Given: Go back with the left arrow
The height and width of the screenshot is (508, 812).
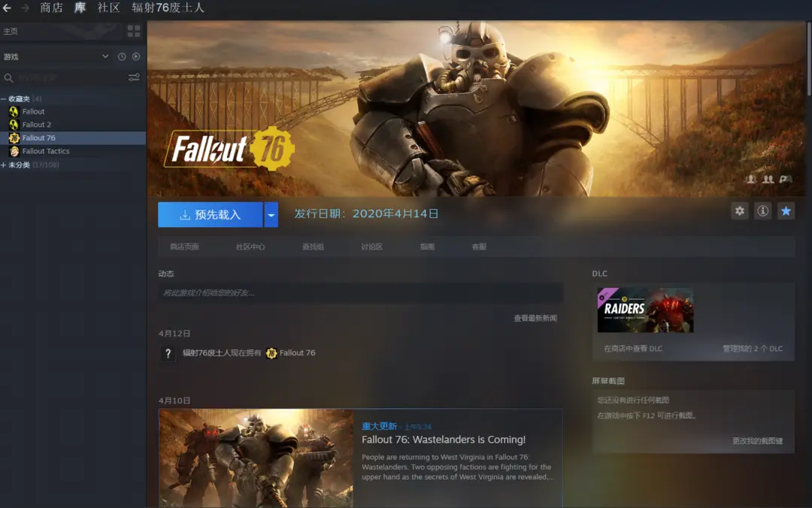Looking at the screenshot, I should (7, 8).
